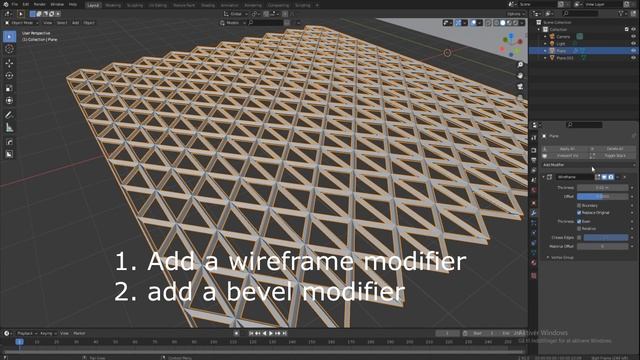The image size is (640, 360).
Task: Click the viewport navigation gizmo
Action: point(512,44)
